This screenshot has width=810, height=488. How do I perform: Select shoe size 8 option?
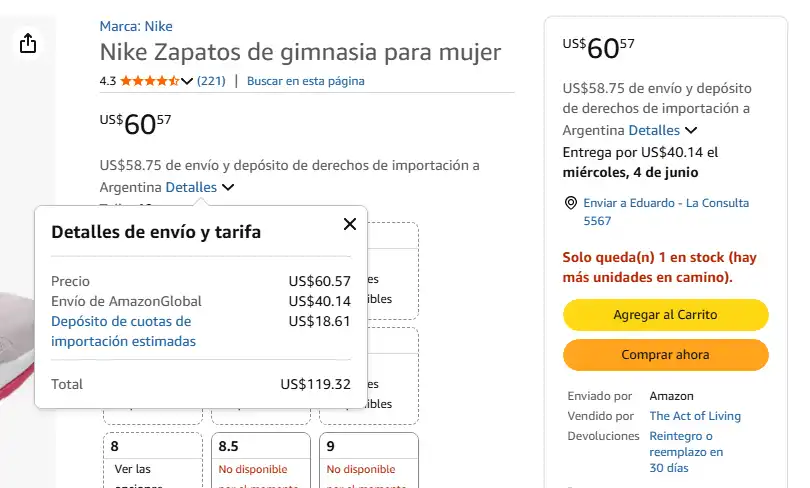click(153, 460)
